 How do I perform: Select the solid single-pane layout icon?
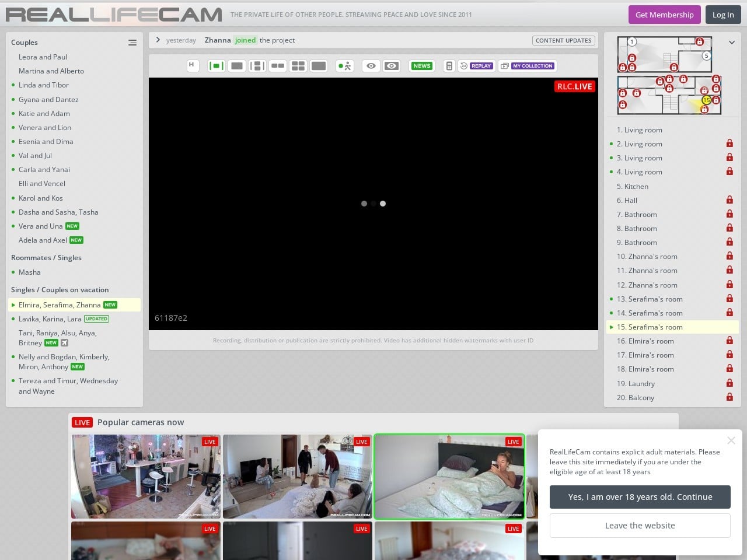click(x=237, y=66)
